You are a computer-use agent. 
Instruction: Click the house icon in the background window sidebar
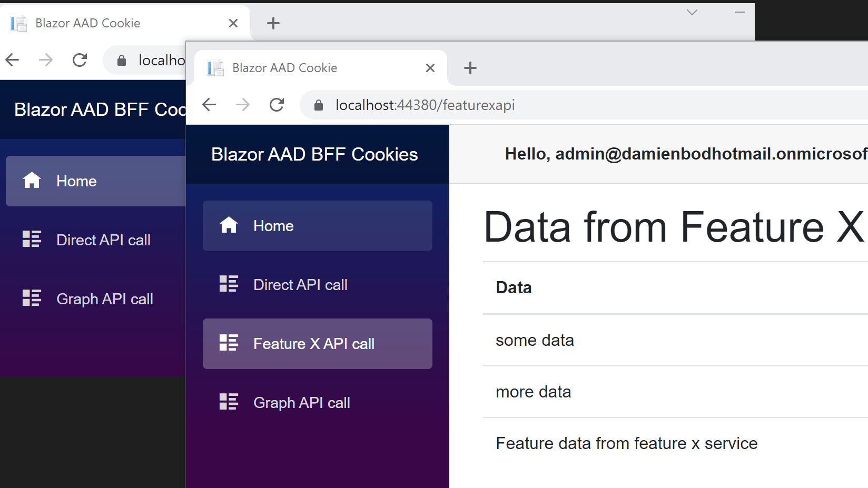(32, 181)
